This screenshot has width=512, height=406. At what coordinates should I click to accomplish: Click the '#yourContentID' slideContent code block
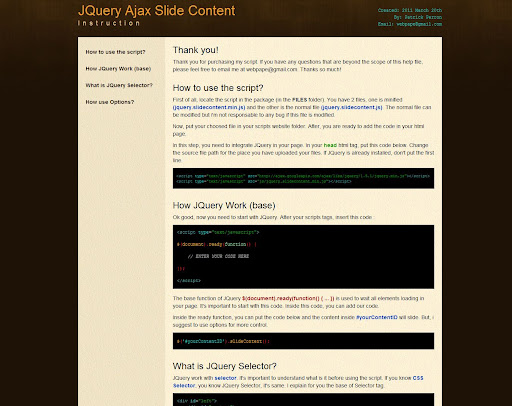[x=303, y=341]
